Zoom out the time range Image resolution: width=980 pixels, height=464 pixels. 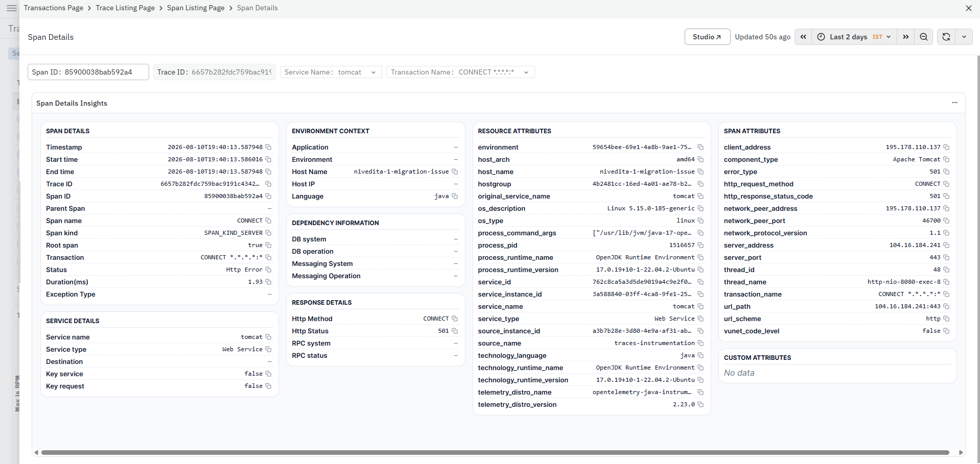point(924,37)
